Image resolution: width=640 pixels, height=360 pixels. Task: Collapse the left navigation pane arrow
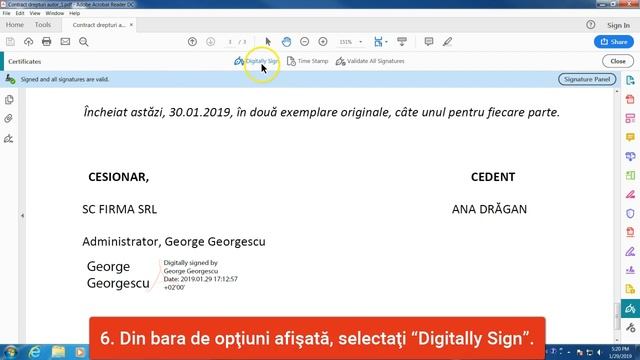click(22, 215)
